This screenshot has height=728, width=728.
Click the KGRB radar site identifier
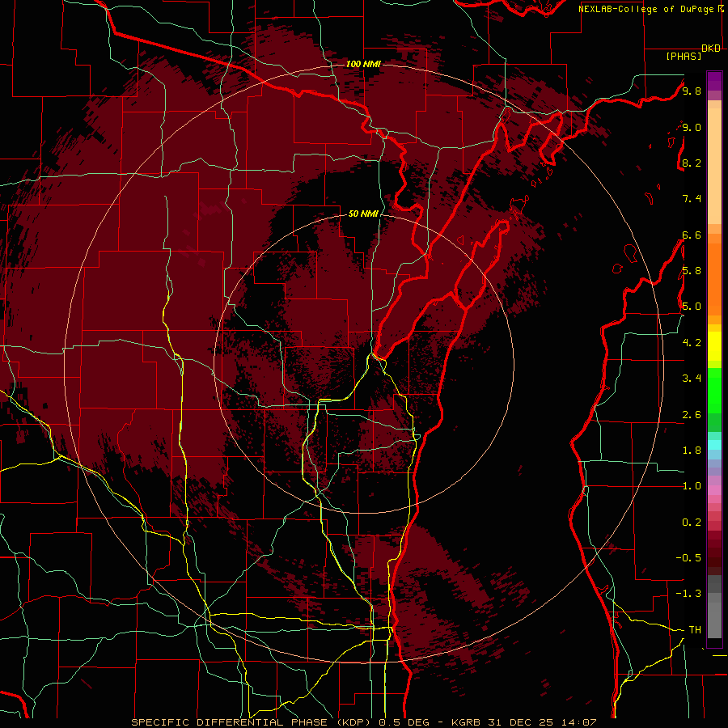tap(465, 722)
